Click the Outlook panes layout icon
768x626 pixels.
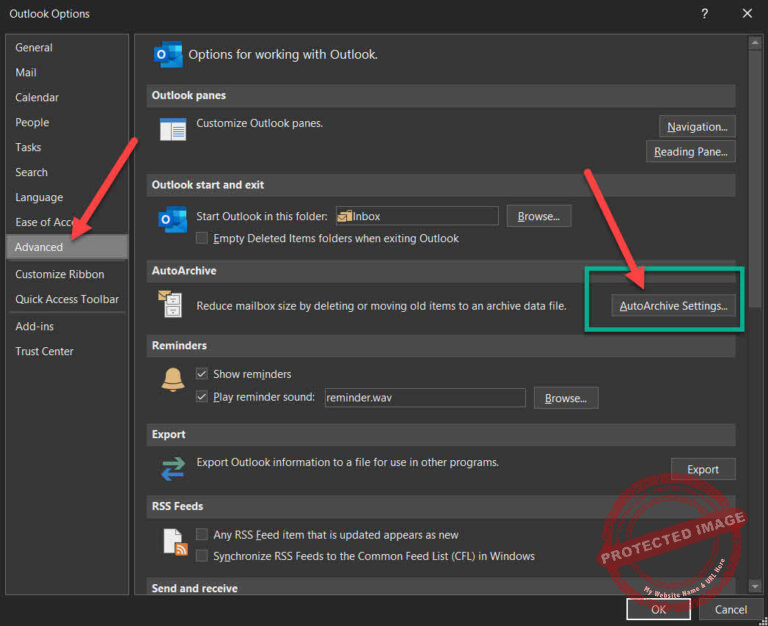[173, 129]
